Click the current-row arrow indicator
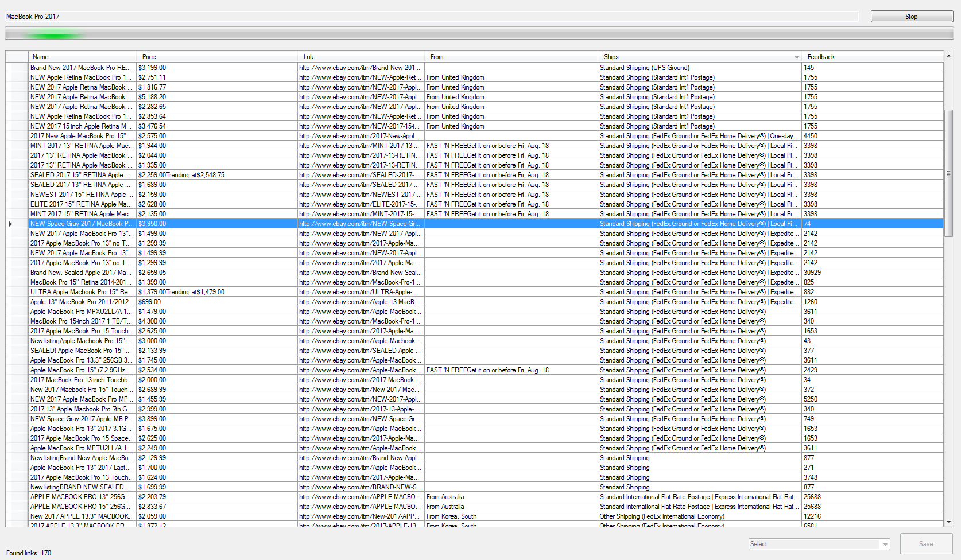The height and width of the screenshot is (560, 961). pos(10,224)
